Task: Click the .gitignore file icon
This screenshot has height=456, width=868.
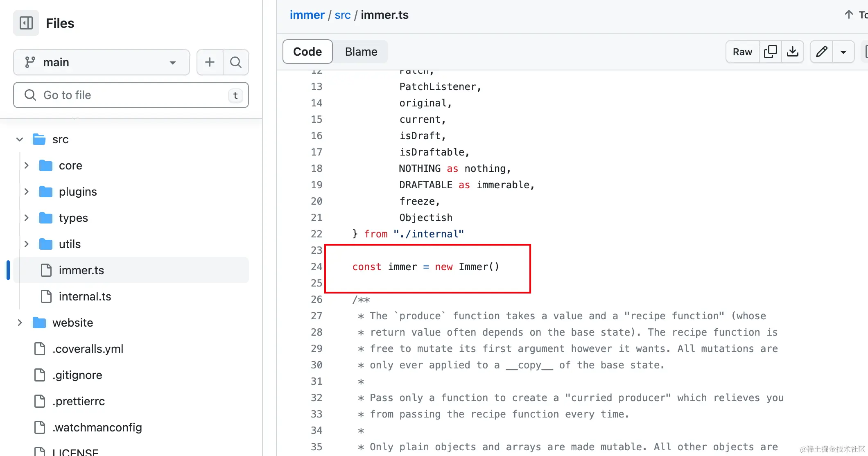Action: pyautogui.click(x=40, y=375)
